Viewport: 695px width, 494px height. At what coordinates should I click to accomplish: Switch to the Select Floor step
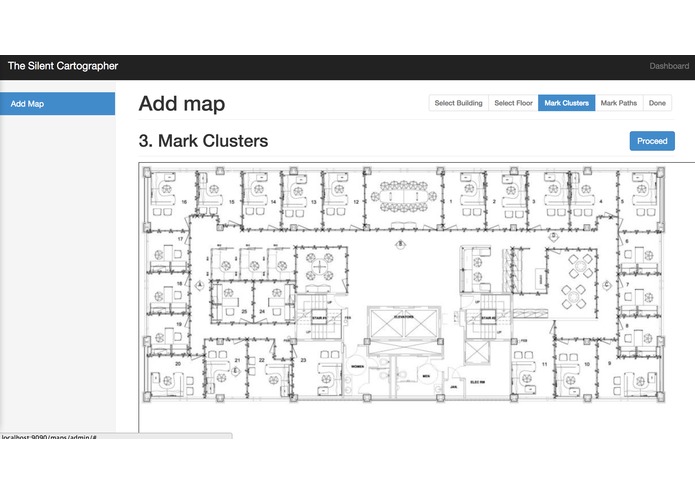click(x=513, y=103)
